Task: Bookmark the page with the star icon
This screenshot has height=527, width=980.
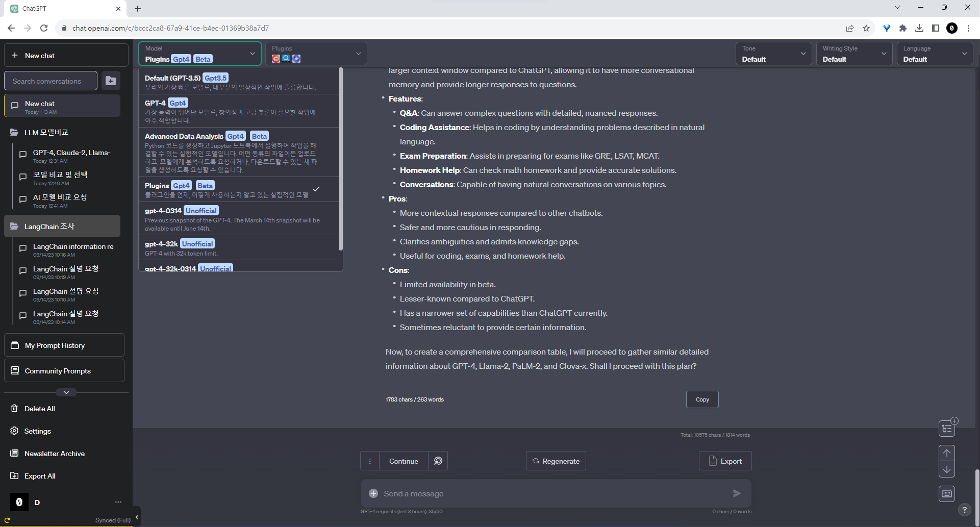Action: coord(866,28)
